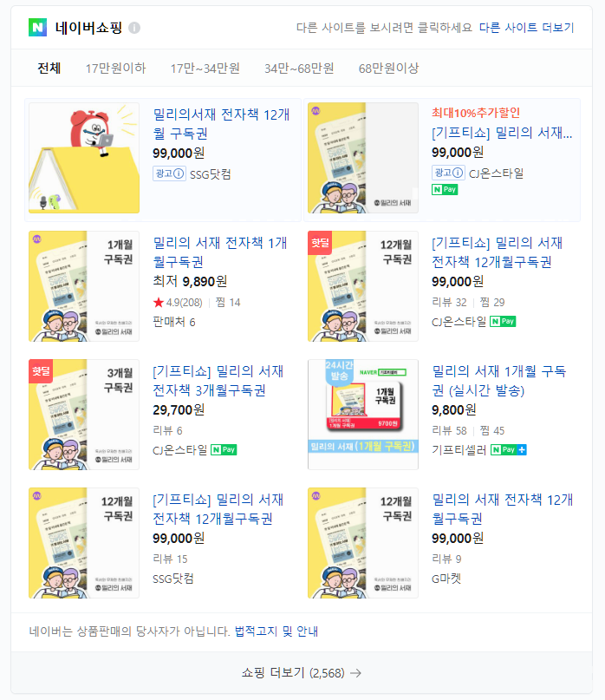Click the 광고 info badge for SSG닷컴
The width and height of the screenshot is (605, 700).
tap(169, 173)
